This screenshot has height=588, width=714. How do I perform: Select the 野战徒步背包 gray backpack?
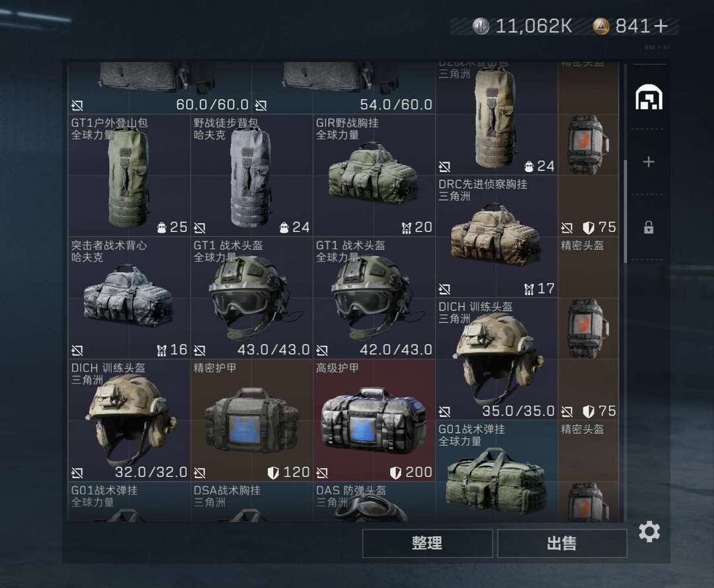point(251,175)
